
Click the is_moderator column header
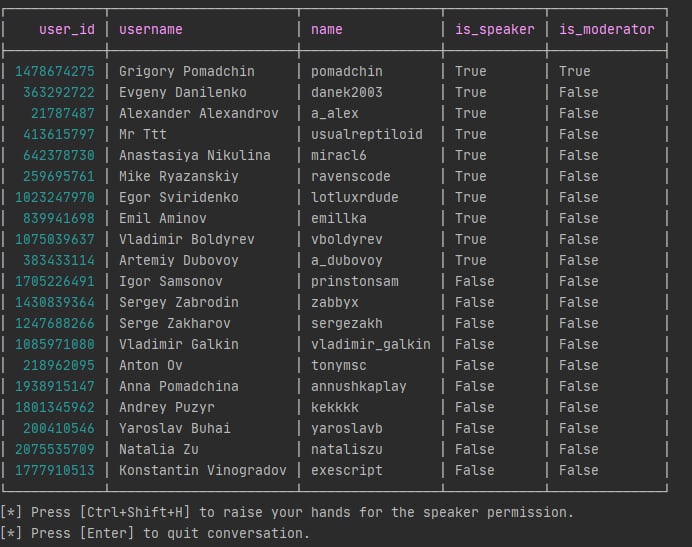606,29
